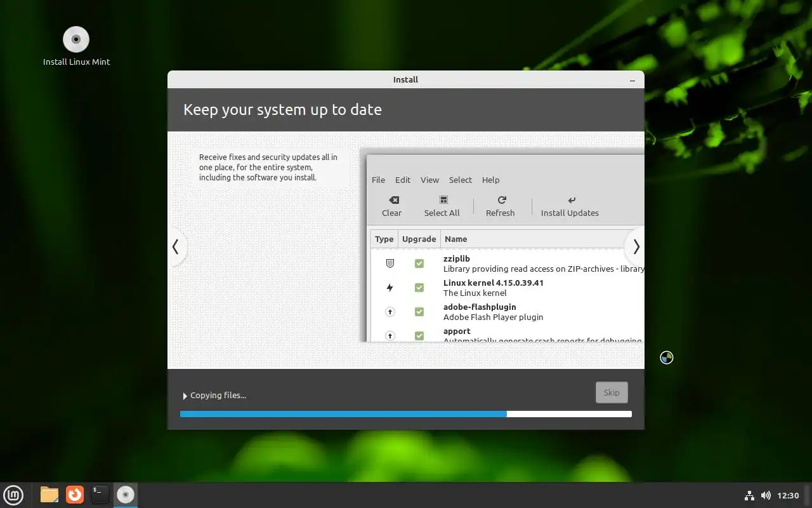
Task: Toggle the adobe-flashplugin upgrade checkbox
Action: [419, 312]
